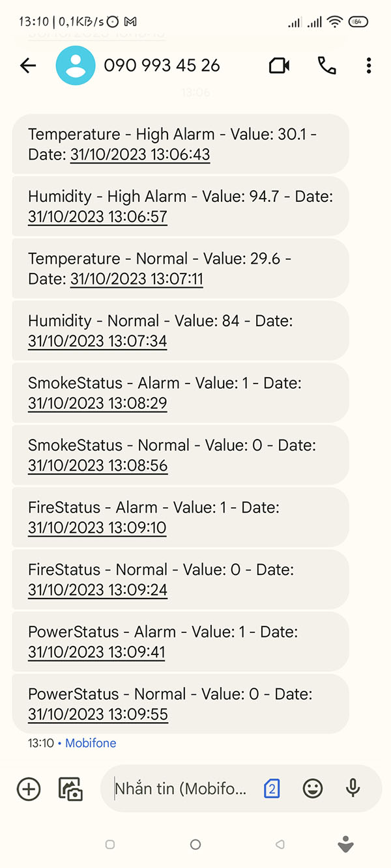Call the number with phone icon

tap(326, 65)
